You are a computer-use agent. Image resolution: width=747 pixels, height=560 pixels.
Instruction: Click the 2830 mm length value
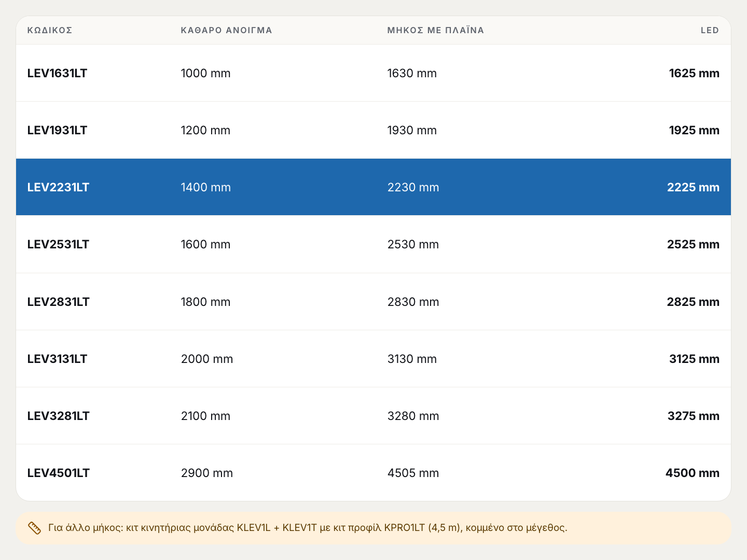(x=413, y=302)
